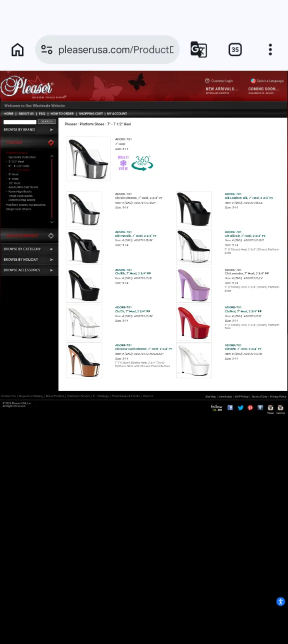Open NEW ARRIVALS link
The image size is (288, 644).
pyautogui.click(x=221, y=89)
